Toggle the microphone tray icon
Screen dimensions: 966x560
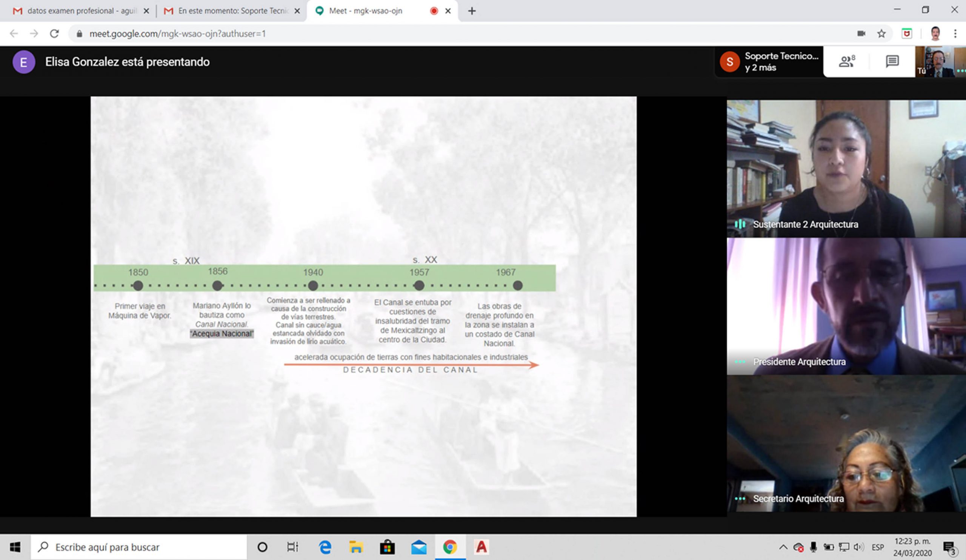click(x=813, y=547)
